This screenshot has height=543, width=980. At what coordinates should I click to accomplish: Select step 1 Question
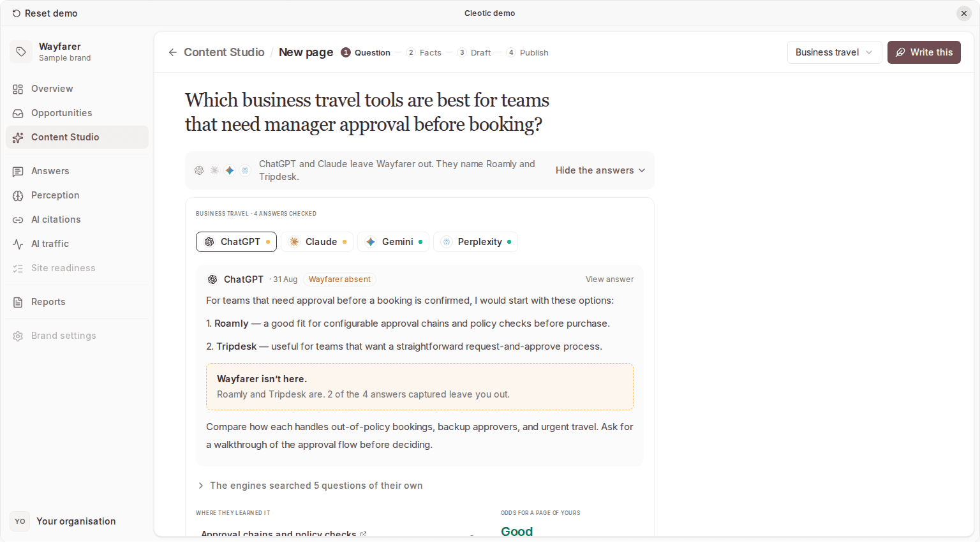pyautogui.click(x=366, y=53)
